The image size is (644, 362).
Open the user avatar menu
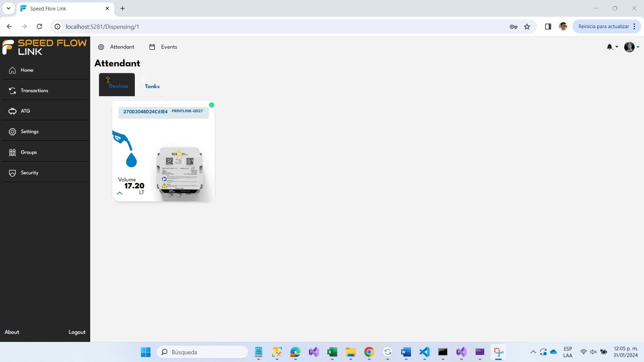pyautogui.click(x=631, y=47)
